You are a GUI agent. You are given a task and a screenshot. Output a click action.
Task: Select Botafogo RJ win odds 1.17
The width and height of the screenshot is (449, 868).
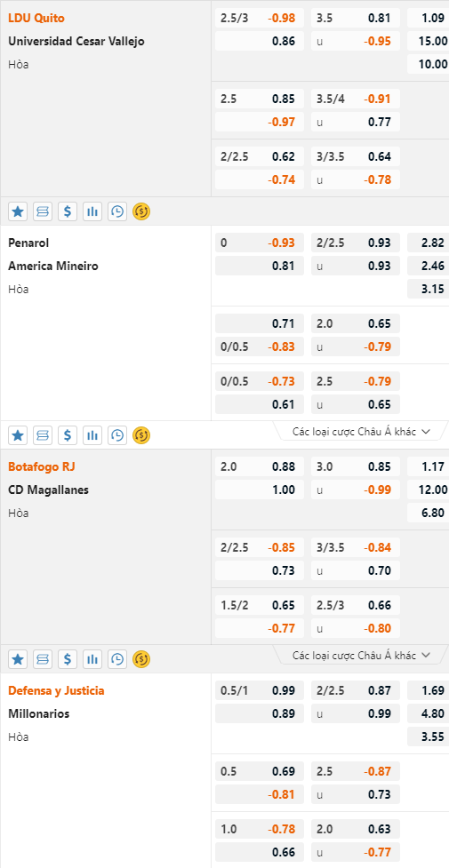tap(428, 466)
